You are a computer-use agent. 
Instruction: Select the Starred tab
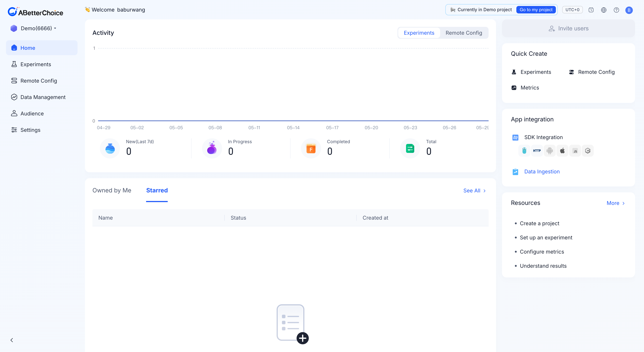click(x=157, y=190)
